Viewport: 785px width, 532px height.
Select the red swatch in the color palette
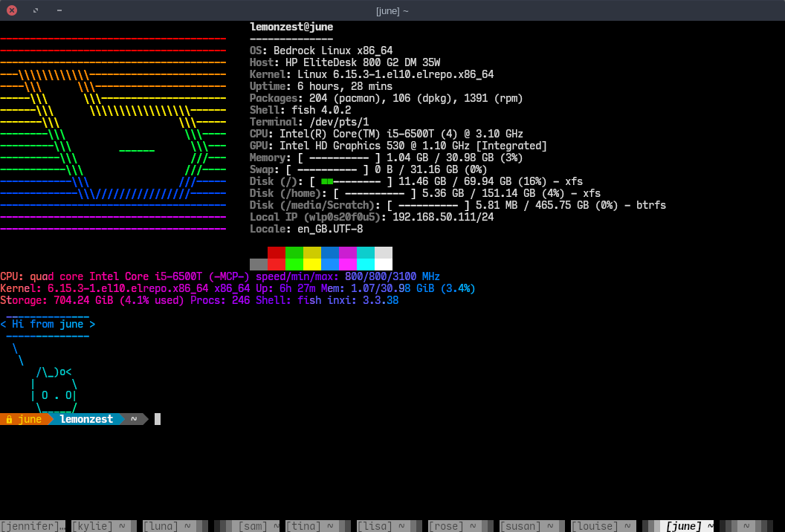coord(275,259)
